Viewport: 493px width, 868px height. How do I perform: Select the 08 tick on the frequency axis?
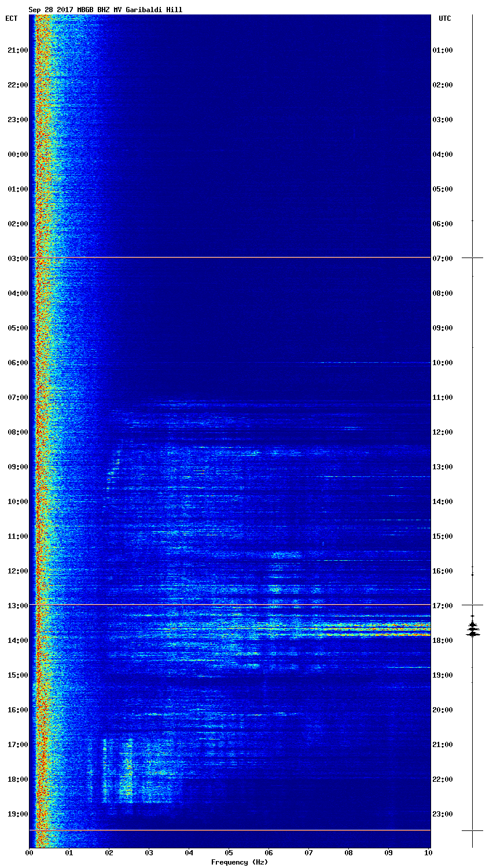pos(348,853)
